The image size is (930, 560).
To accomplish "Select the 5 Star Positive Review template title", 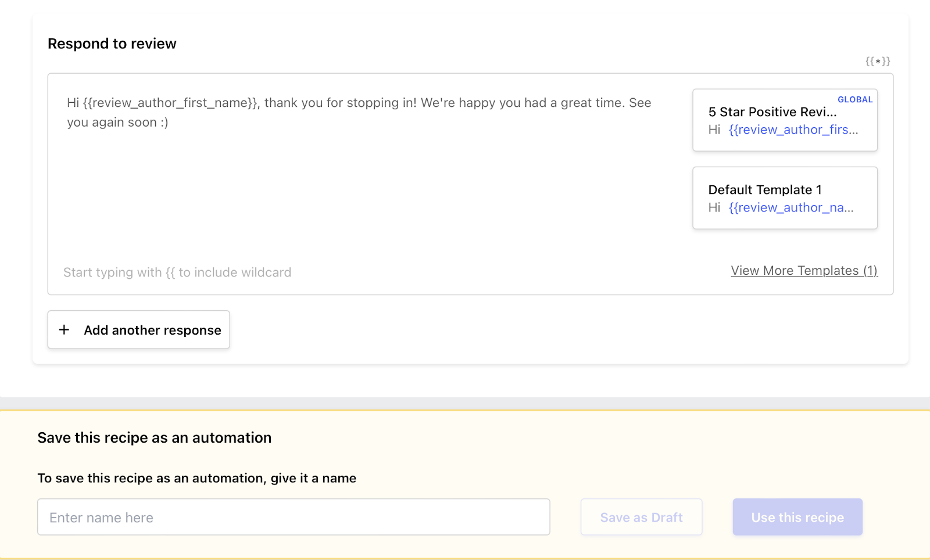I will click(772, 112).
